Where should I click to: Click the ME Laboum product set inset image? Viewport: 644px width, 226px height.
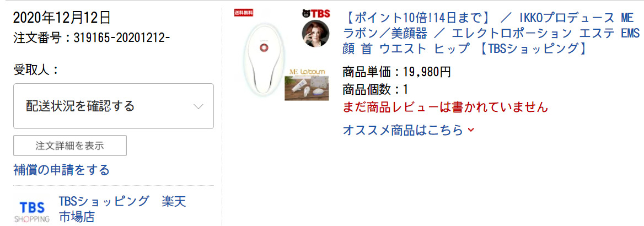307,84
